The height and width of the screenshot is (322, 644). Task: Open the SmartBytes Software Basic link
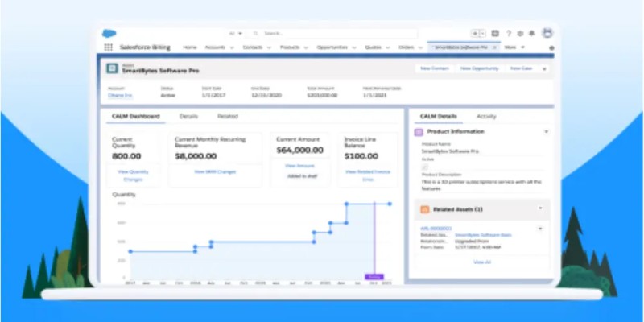[x=484, y=235]
